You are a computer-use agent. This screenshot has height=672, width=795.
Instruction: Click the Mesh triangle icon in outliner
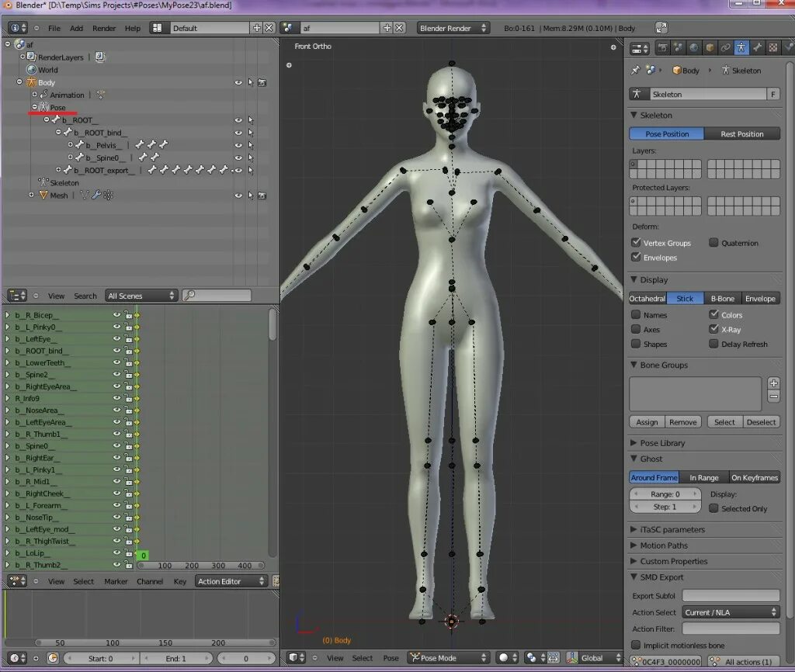tap(43, 195)
